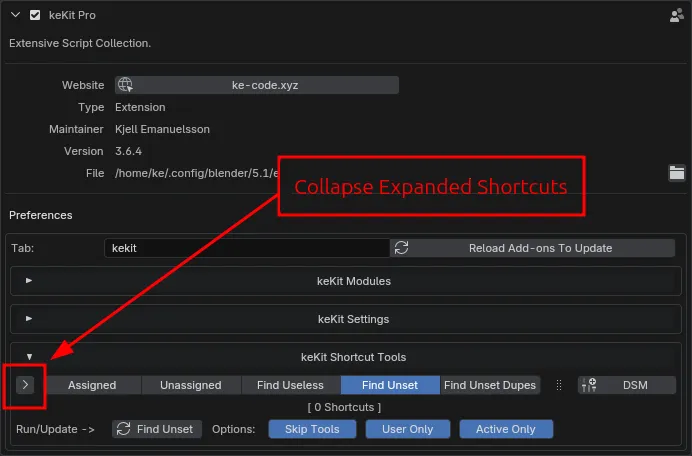Click the dotted grip separator before DSM

559,385
